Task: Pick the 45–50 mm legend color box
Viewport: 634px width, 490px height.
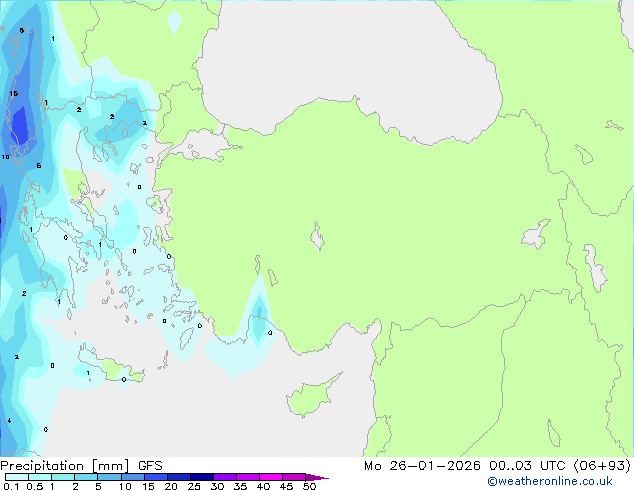Action: (x=294, y=477)
